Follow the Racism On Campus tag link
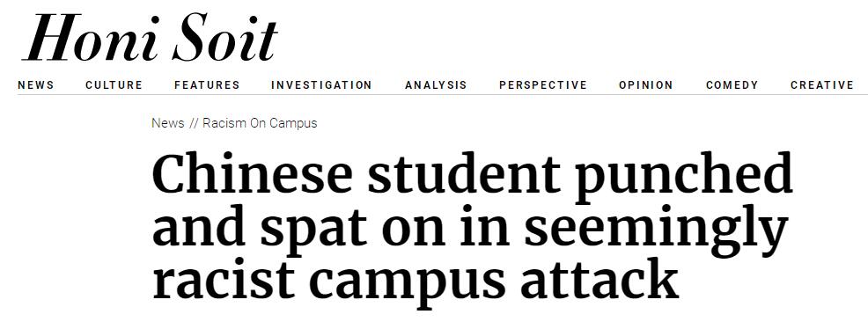The width and height of the screenshot is (868, 329). tap(260, 123)
